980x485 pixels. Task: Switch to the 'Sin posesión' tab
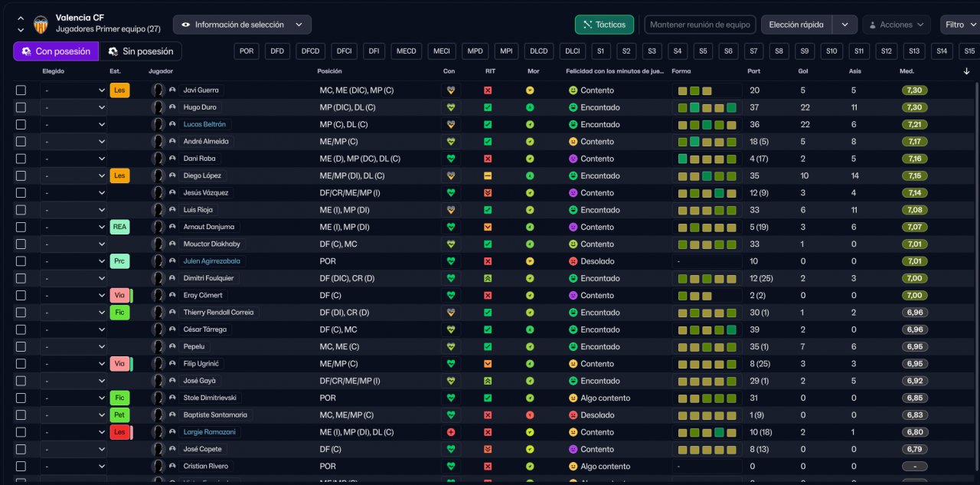pyautogui.click(x=140, y=51)
